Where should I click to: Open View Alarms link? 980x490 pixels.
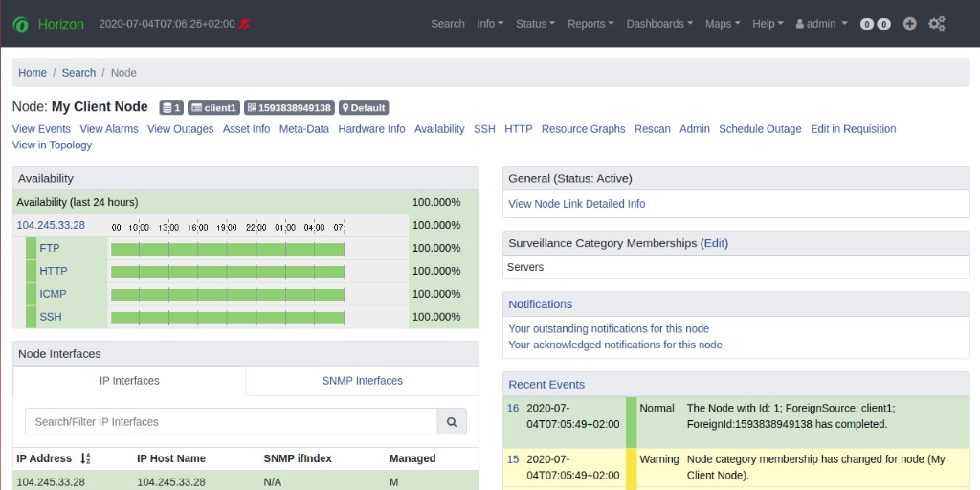(109, 129)
